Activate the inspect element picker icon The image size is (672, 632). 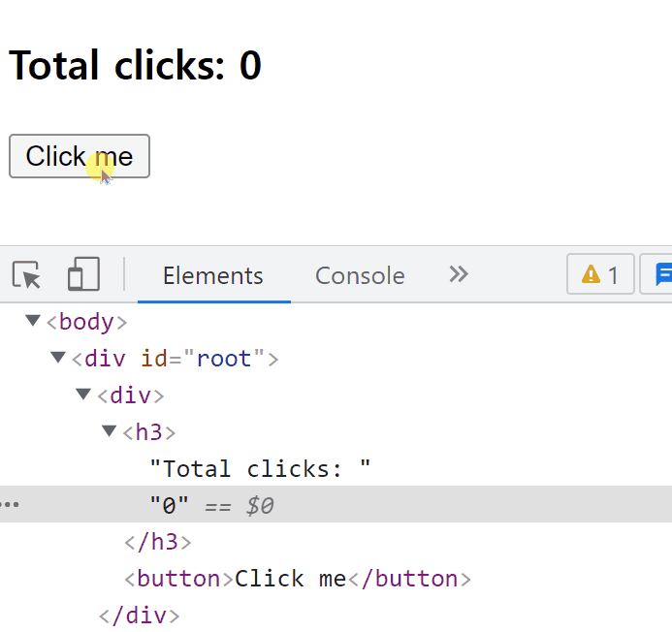click(26, 274)
